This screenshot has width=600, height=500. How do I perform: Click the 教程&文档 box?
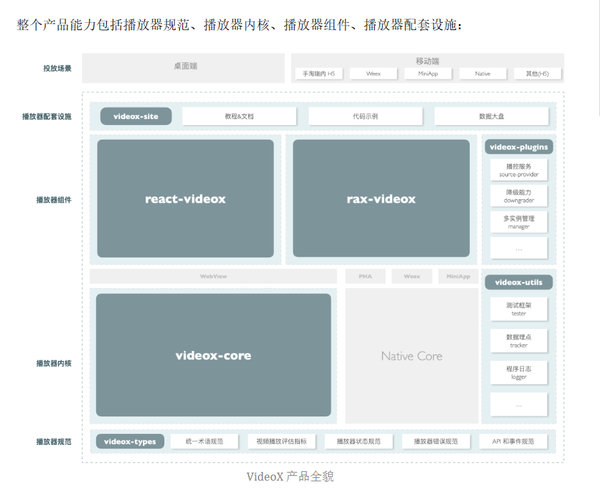click(239, 116)
